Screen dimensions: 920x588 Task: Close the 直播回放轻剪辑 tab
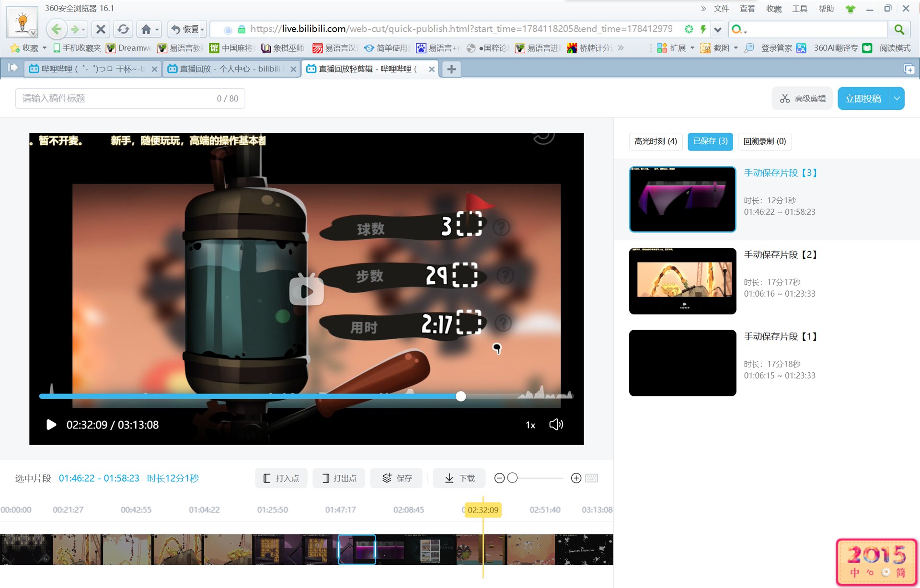coord(432,69)
